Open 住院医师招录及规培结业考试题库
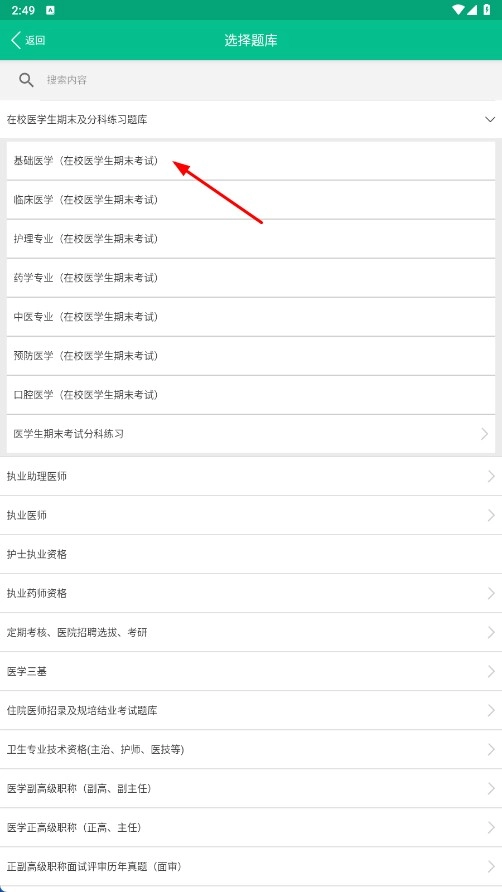The height and width of the screenshot is (892, 502). pyautogui.click(x=251, y=711)
